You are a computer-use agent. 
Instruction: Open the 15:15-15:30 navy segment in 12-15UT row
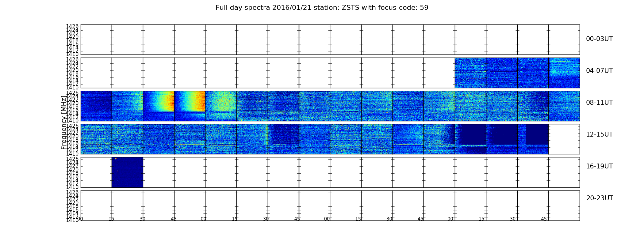click(502, 139)
